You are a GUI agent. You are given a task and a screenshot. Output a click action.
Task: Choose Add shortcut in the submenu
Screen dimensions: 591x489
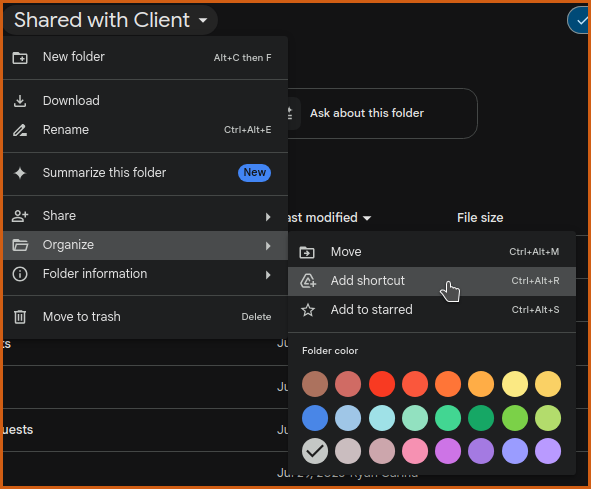pos(432,281)
